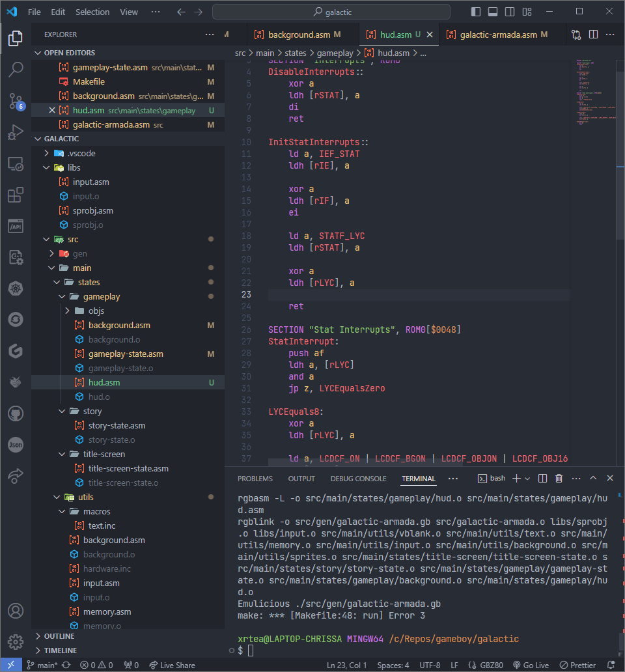Viewport: 625px width, 672px height.
Task: Open the Extensions view
Action: pos(16,195)
